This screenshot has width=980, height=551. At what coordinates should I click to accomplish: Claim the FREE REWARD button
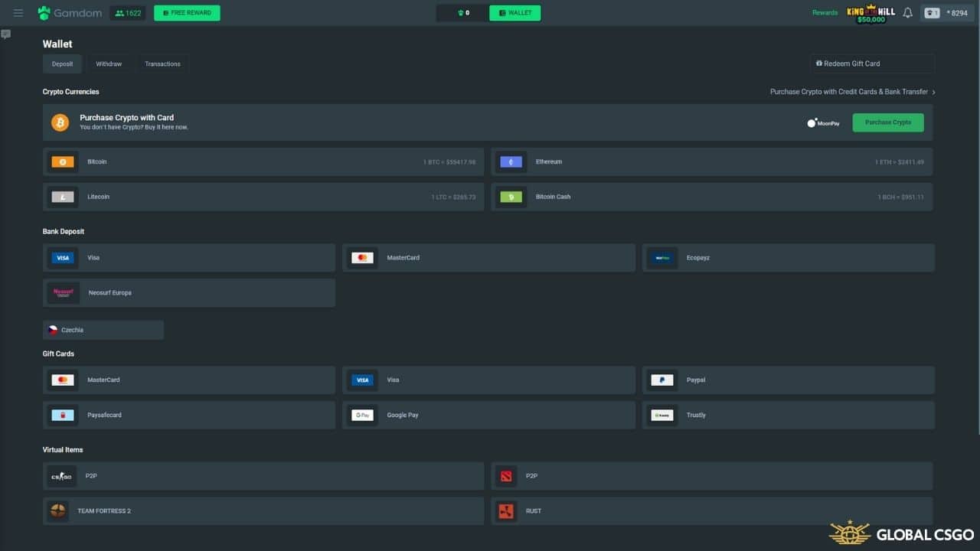pos(187,13)
